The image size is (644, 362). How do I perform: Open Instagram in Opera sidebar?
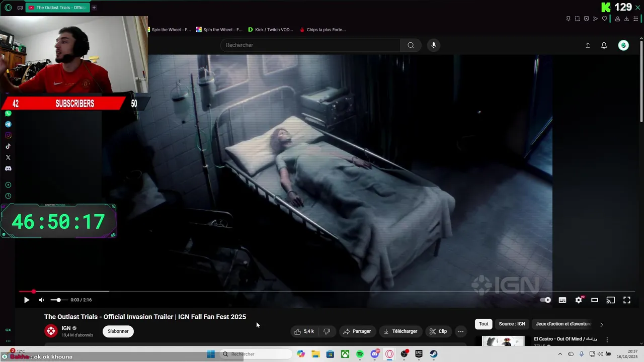click(x=8, y=135)
